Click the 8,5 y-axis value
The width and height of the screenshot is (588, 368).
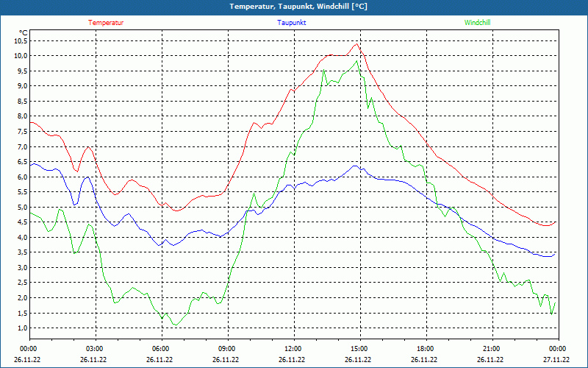pyautogui.click(x=23, y=102)
